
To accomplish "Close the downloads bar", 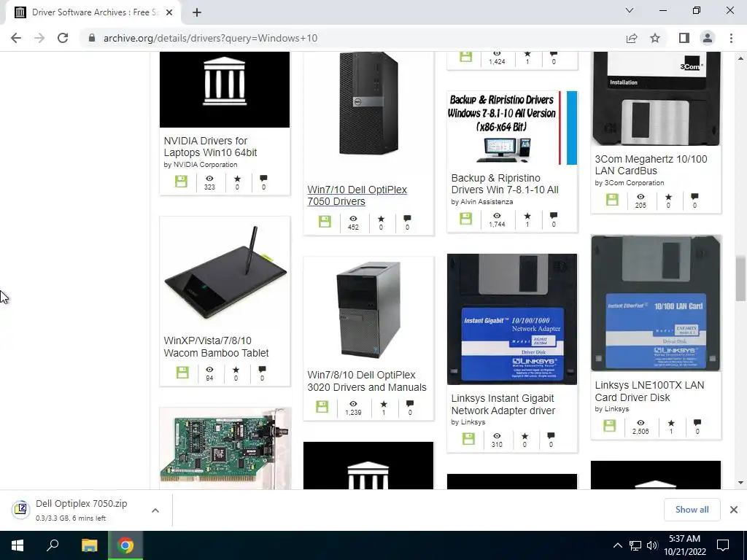I will tap(734, 510).
